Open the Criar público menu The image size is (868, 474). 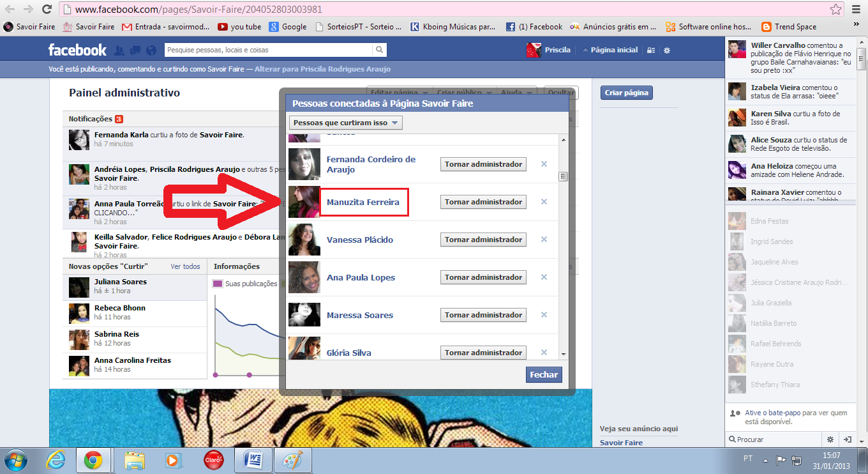point(463,93)
